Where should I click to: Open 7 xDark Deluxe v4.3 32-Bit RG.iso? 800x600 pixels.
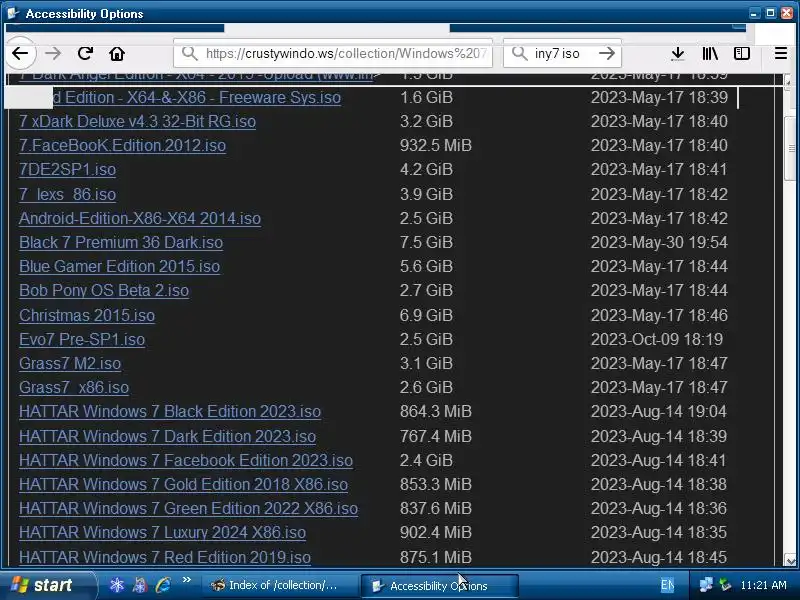pyautogui.click(x=137, y=121)
